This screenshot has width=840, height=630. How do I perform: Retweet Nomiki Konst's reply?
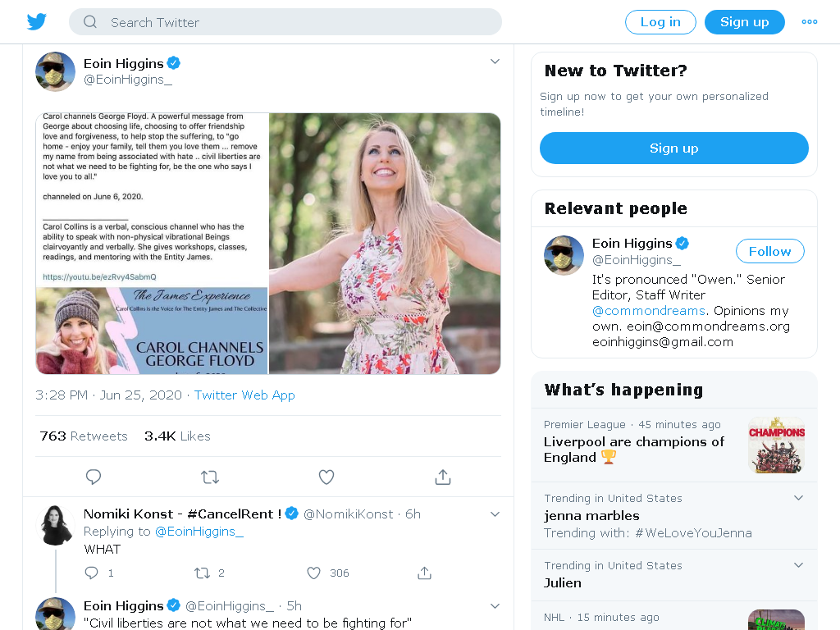click(x=202, y=573)
